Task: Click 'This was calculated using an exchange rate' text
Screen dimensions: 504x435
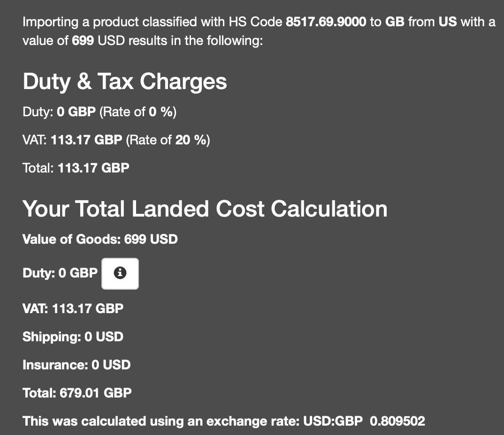Action: tap(160, 421)
